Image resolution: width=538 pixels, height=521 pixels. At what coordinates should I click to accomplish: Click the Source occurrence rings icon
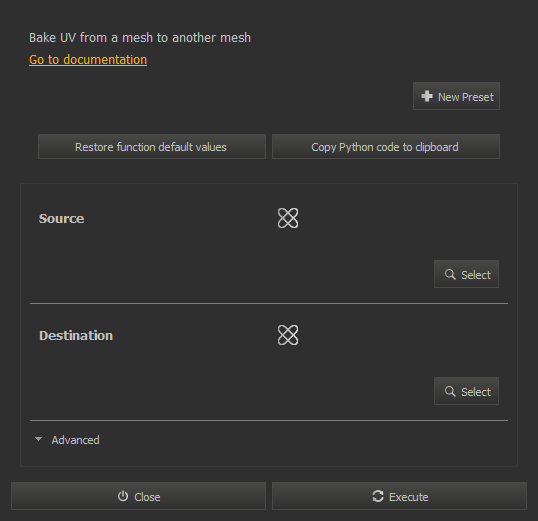(x=288, y=218)
